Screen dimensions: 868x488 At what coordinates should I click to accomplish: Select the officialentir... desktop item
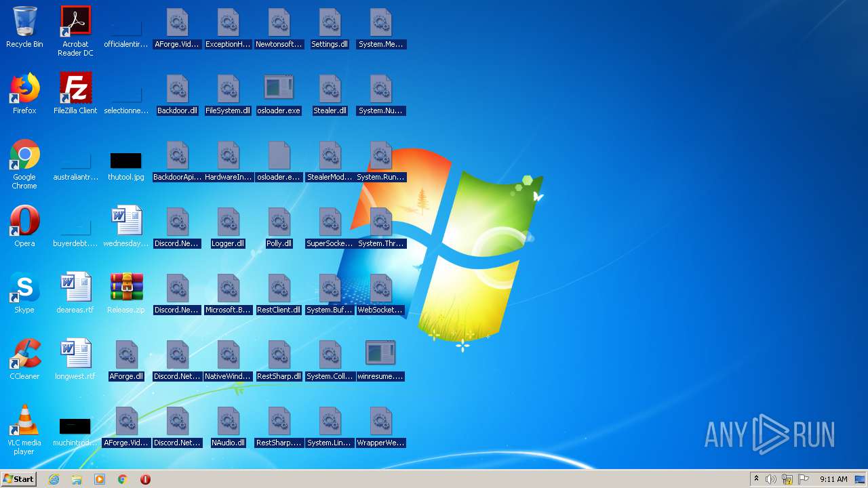pos(126,31)
